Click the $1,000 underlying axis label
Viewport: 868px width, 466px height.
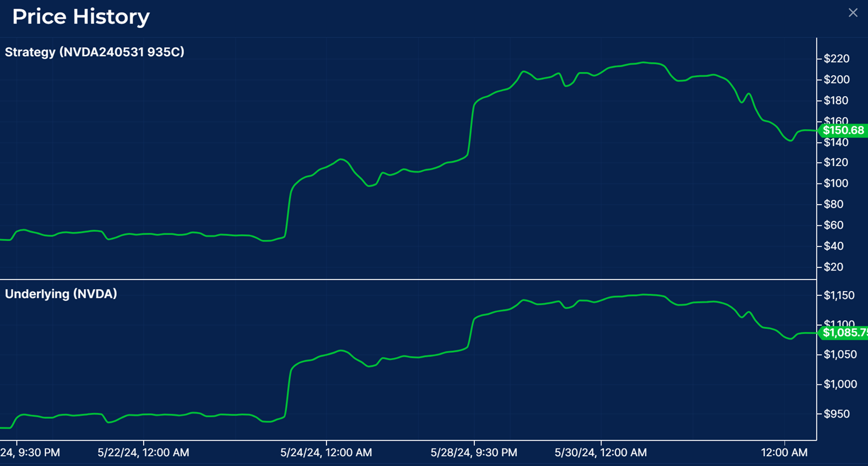[x=840, y=384]
